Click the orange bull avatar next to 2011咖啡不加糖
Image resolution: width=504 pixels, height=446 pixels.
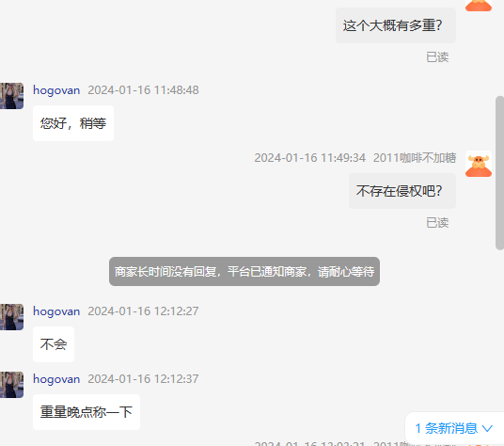[x=479, y=164]
